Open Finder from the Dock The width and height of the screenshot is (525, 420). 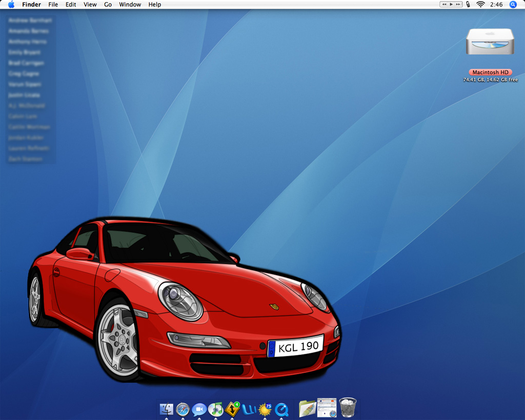[x=167, y=409]
